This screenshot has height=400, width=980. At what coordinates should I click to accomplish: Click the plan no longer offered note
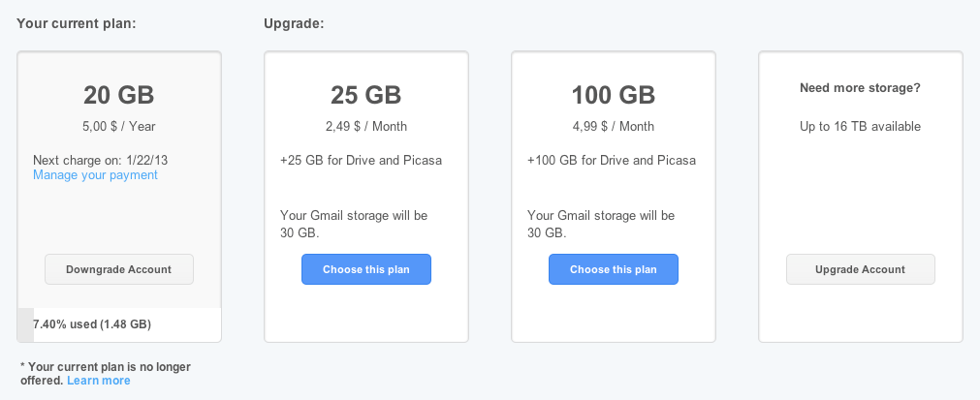106,374
